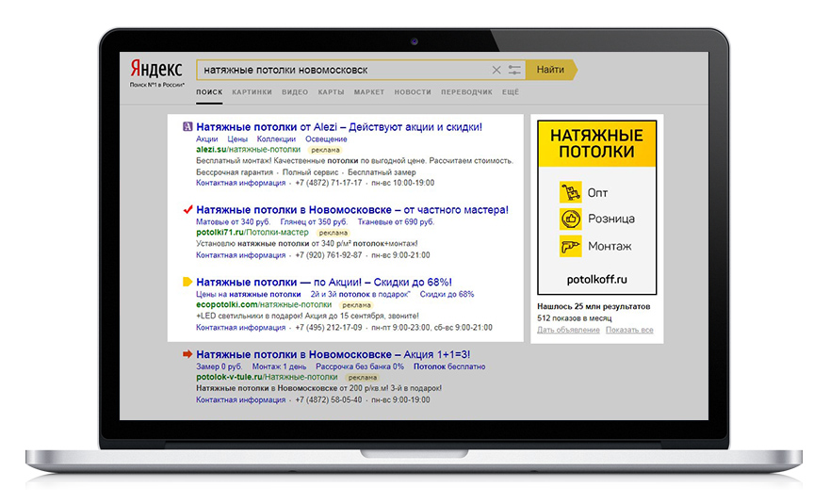Open 'Рассрочка без банка 0%' sitelink
Viewport: 830px width, 504px height.
360,366
